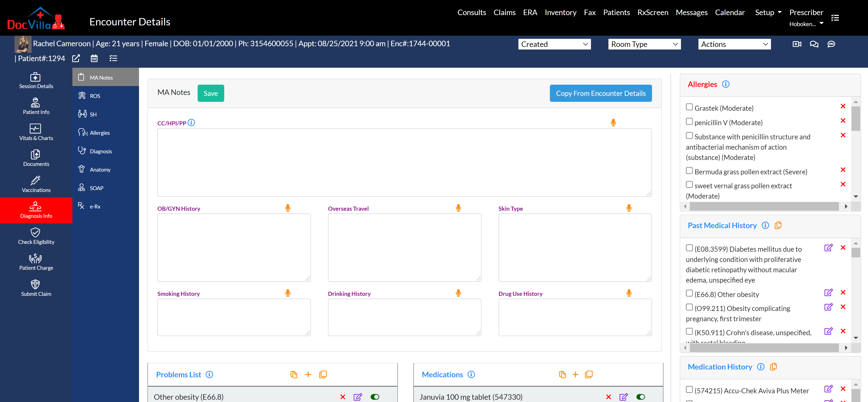Open the RxScreen menu item
Image resolution: width=868 pixels, height=402 pixels.
click(652, 12)
